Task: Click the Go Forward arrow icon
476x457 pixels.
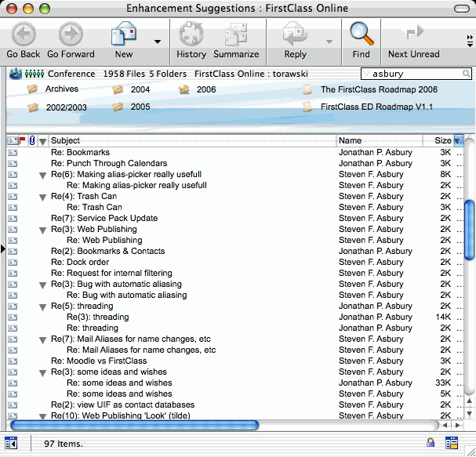Action: pyautogui.click(x=71, y=34)
